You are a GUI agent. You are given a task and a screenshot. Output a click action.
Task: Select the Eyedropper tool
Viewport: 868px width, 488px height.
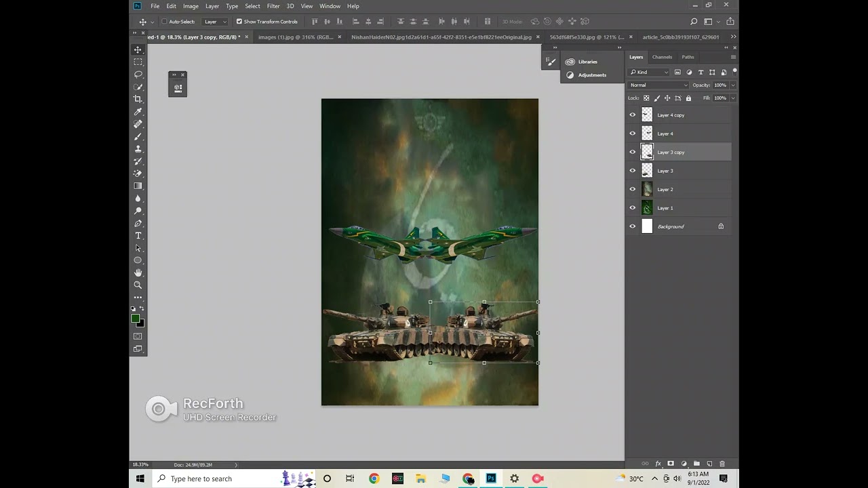click(138, 112)
